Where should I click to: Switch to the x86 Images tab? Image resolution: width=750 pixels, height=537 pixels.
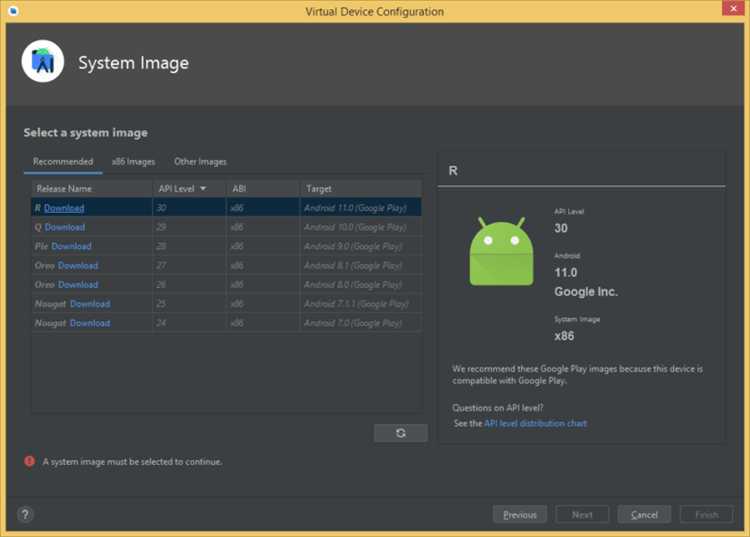tap(133, 162)
